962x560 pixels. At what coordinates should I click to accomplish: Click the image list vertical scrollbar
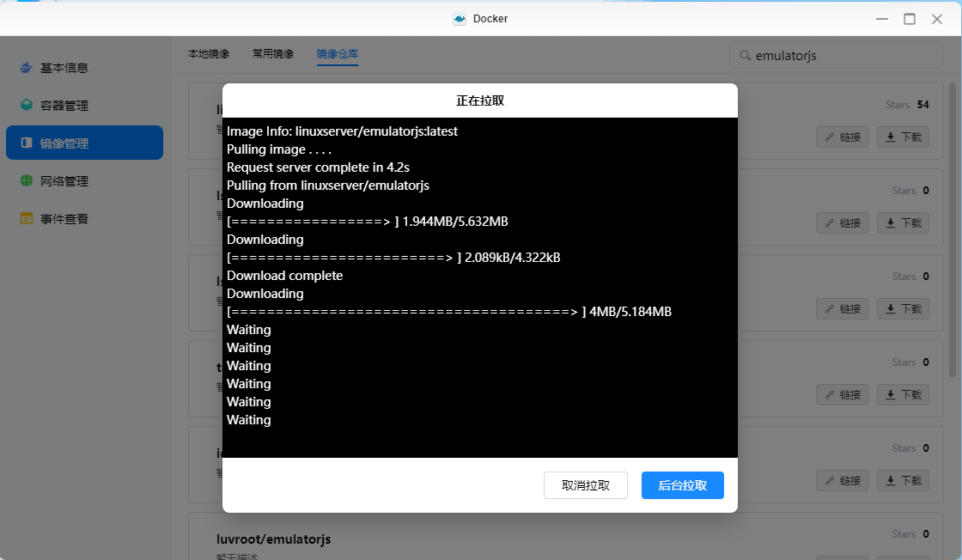(953, 230)
